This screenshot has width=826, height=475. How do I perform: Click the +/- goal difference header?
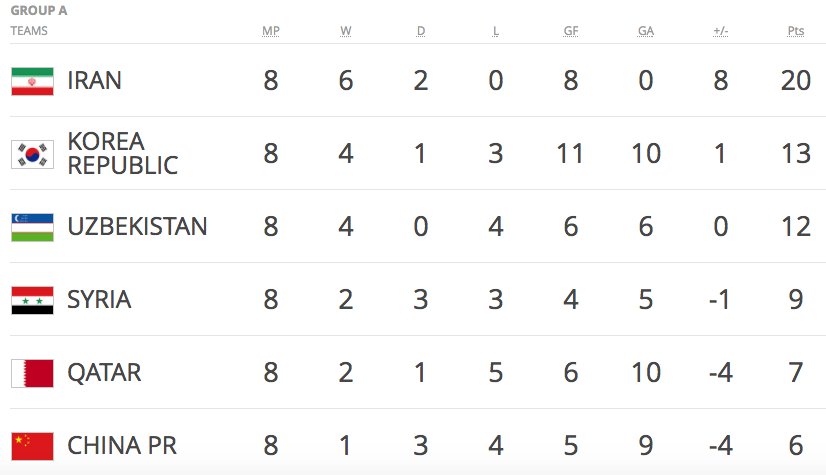(720, 31)
